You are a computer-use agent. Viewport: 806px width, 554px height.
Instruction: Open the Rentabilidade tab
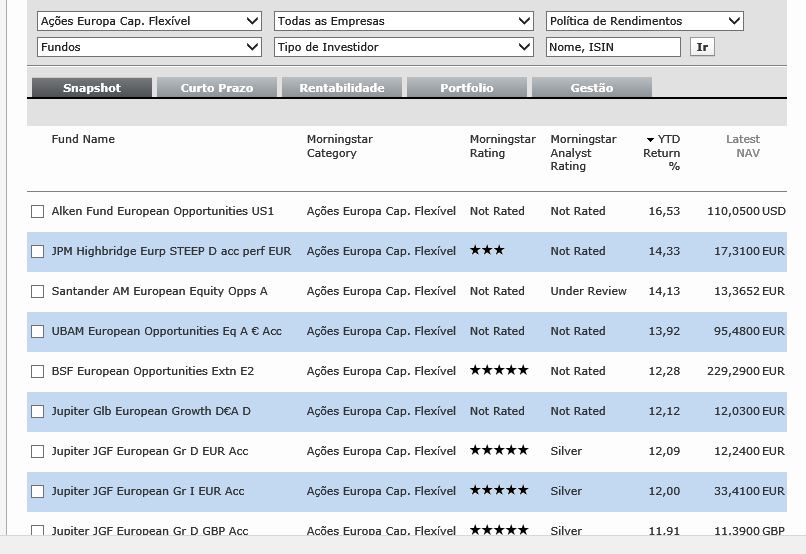tap(342, 88)
